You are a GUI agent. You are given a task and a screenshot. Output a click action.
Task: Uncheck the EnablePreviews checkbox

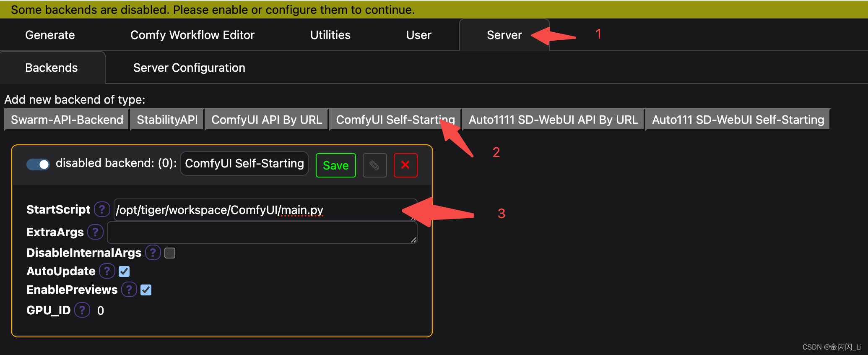tap(146, 290)
